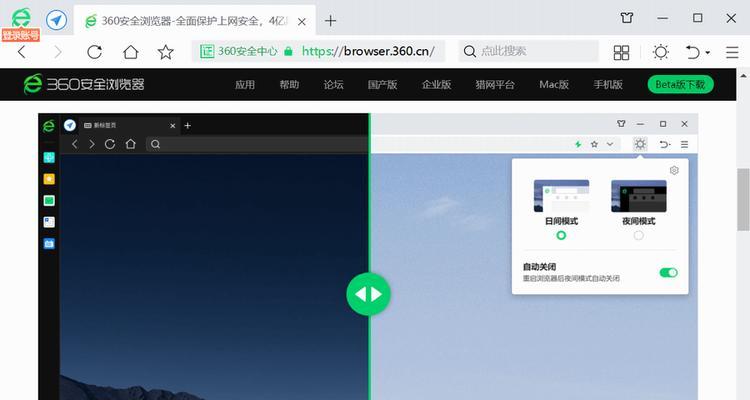Image resolution: width=750 pixels, height=400 pixels.
Task: Go back with the browser back arrow
Action: tap(22, 52)
